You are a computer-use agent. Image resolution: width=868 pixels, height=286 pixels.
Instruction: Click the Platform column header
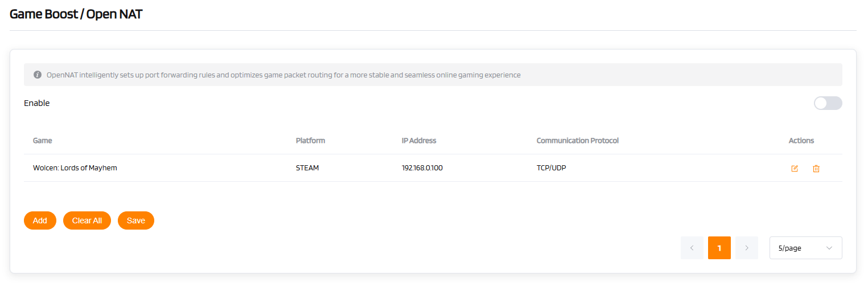(x=310, y=140)
